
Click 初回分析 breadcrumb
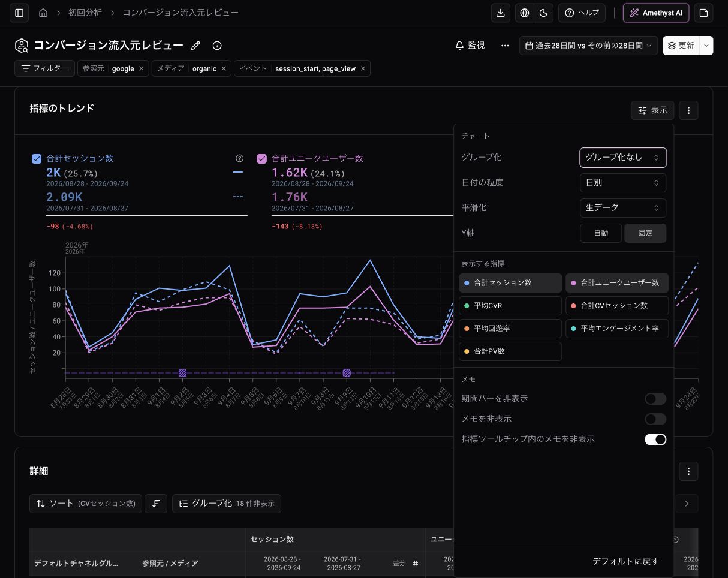click(85, 13)
